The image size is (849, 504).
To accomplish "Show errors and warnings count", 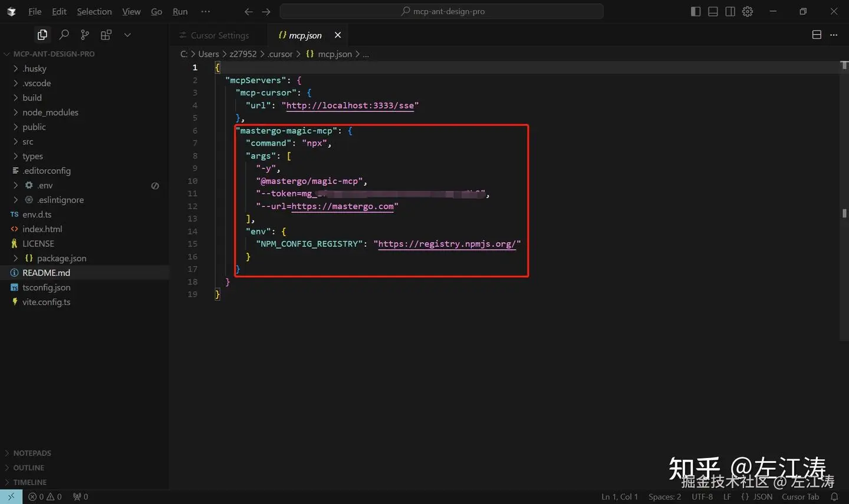I will pos(45,497).
